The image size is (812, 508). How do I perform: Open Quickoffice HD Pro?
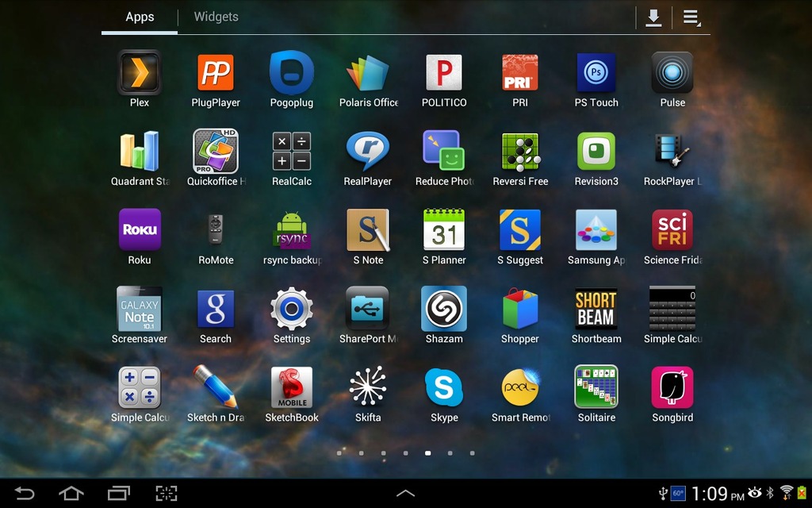point(216,151)
